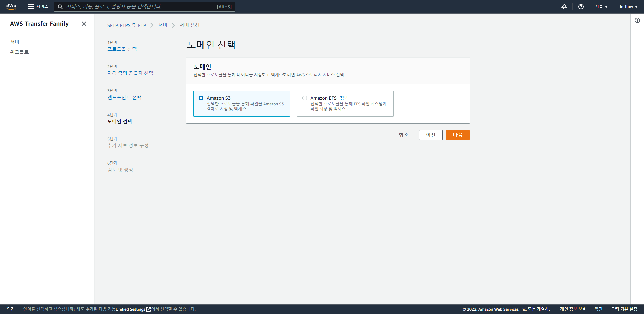Go to step 2 자격 증명 공급자 선택
644x314 pixels.
(x=130, y=73)
